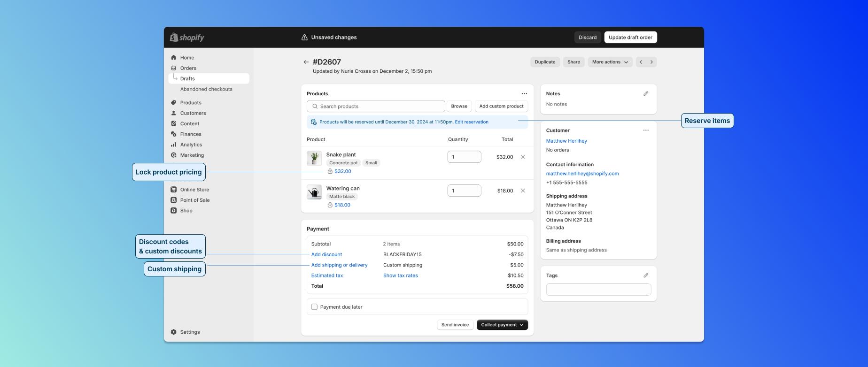This screenshot has height=367, width=868.
Task: Edit notes with the pencil icon
Action: tap(646, 94)
